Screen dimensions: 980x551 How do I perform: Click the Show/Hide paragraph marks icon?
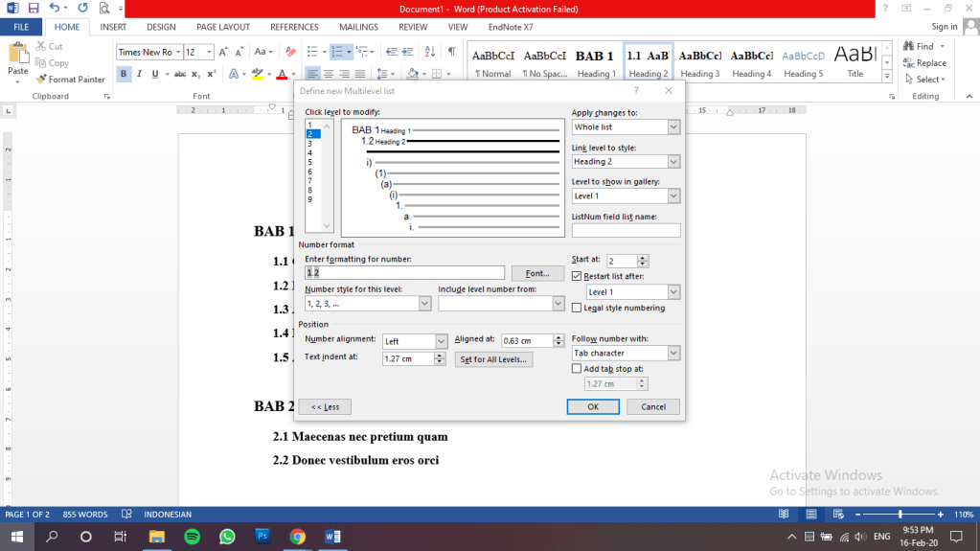pos(451,52)
